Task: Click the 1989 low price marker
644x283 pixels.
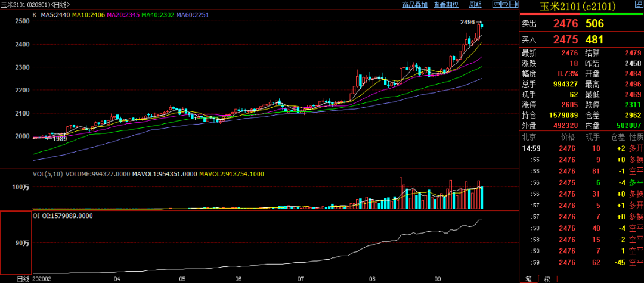Action: tap(60, 139)
